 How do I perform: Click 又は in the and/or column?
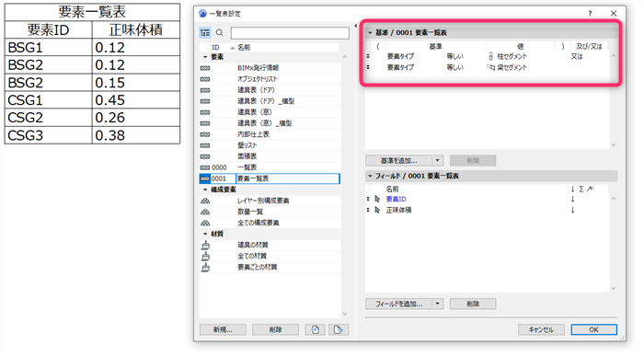(x=577, y=56)
